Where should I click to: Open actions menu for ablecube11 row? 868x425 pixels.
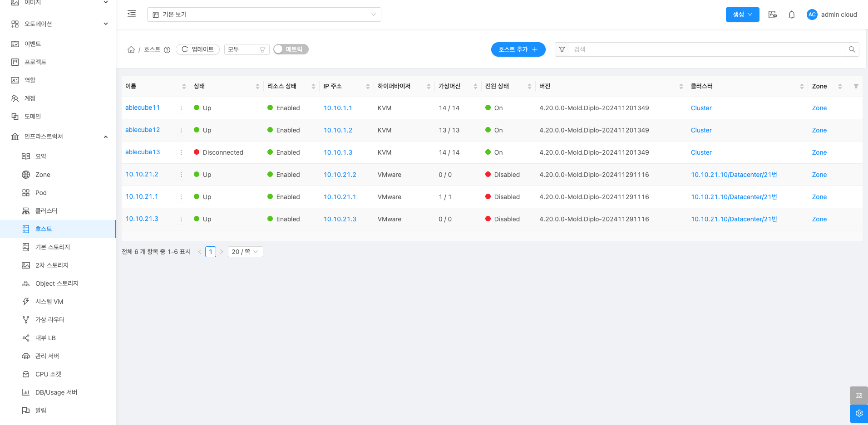pos(181,108)
